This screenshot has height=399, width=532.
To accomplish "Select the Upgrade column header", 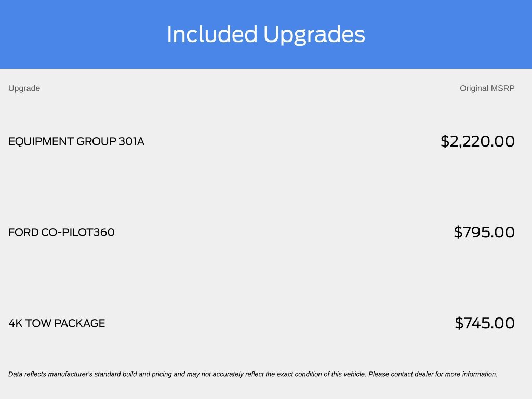I will point(24,88).
